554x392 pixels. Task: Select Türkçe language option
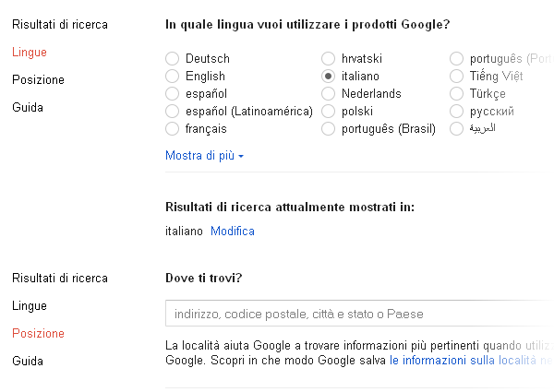click(x=457, y=93)
